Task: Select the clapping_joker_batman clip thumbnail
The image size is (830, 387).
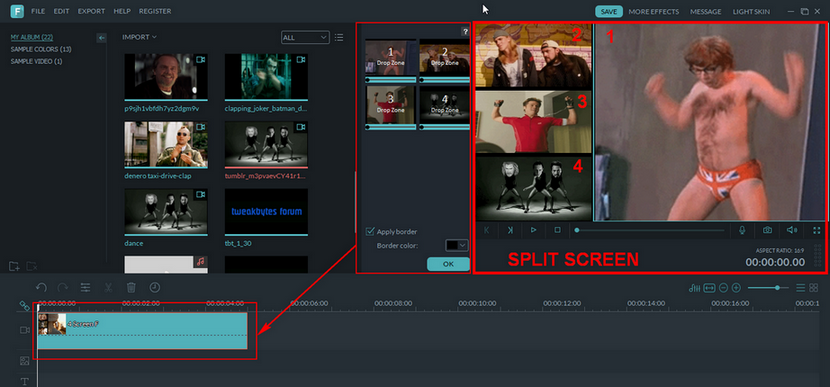Action: coord(266,76)
